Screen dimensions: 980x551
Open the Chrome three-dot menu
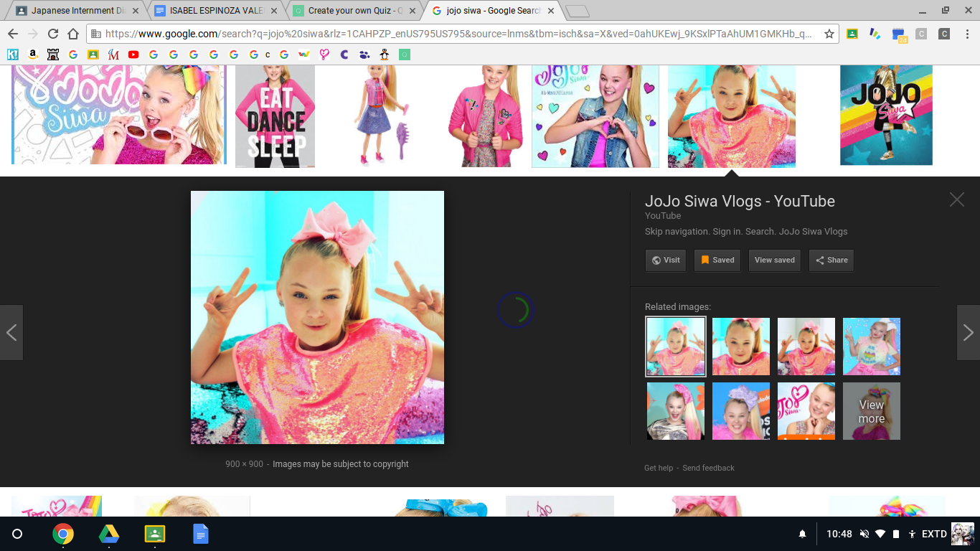[x=967, y=34]
